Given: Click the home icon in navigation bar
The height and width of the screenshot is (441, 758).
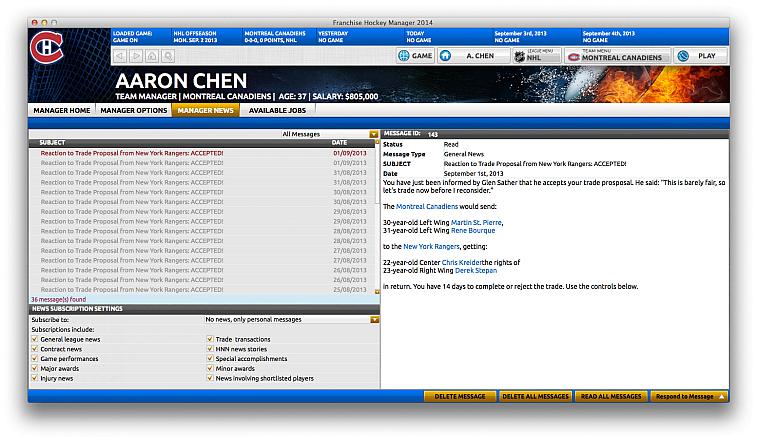Looking at the screenshot, I should [151, 56].
